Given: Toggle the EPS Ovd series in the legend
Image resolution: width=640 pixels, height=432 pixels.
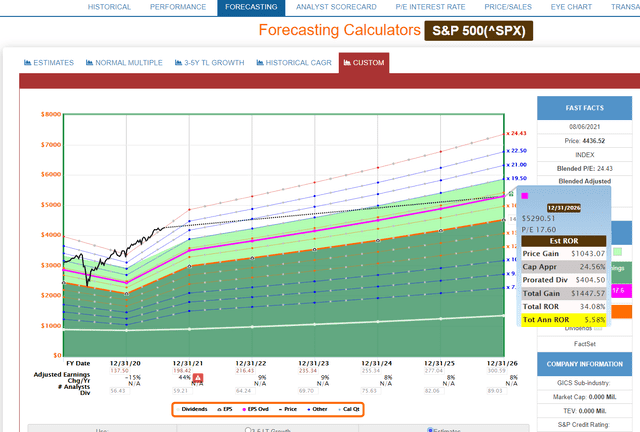Looking at the screenshot, I should [256, 409].
